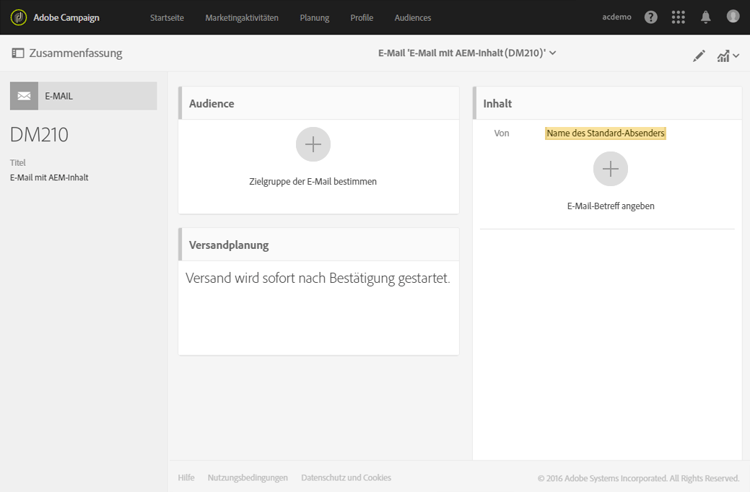Click the acdemo account name
The width and height of the screenshot is (750, 492).
coord(617,17)
